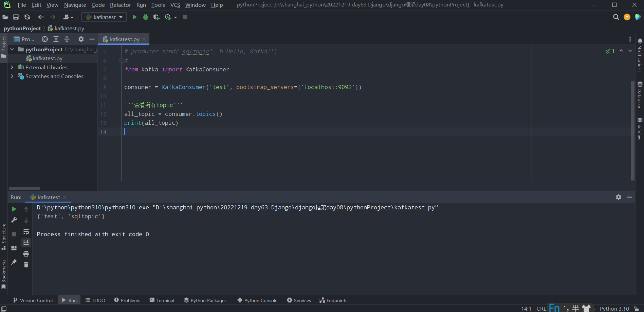Stop the running process in the top toolbar

click(x=185, y=17)
